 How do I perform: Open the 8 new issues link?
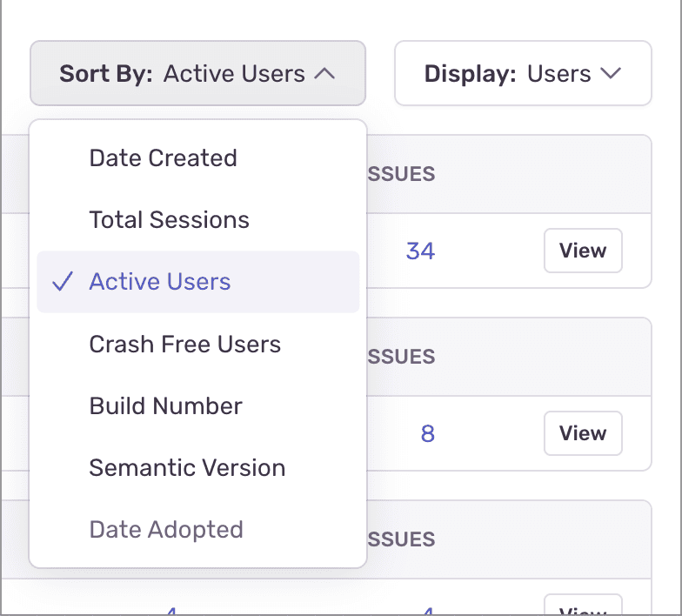click(427, 434)
